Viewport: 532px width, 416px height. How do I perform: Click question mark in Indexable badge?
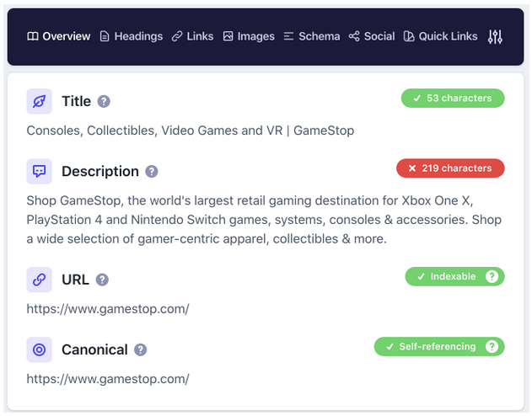point(492,276)
